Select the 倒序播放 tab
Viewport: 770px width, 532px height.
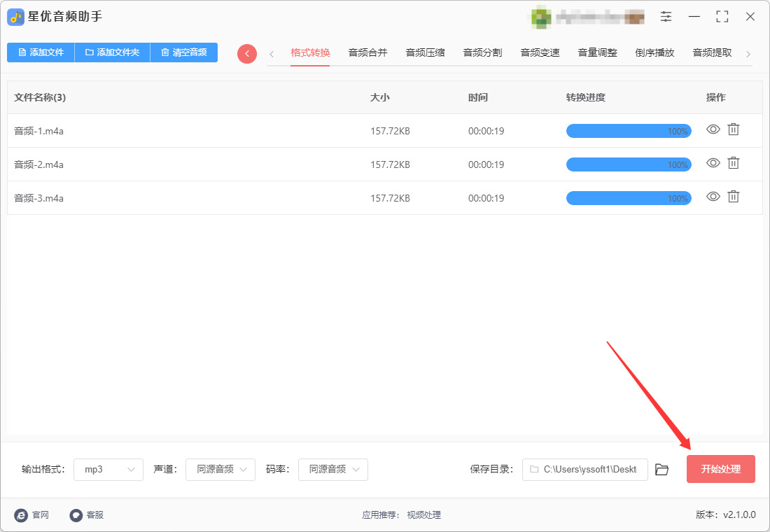655,52
